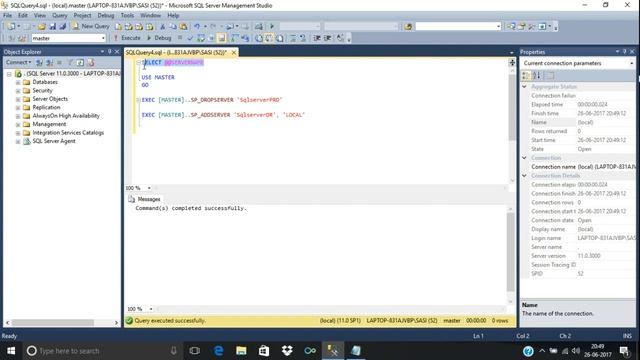640x360 pixels.
Task: Click the Undo arrow icon
Action: (197, 26)
